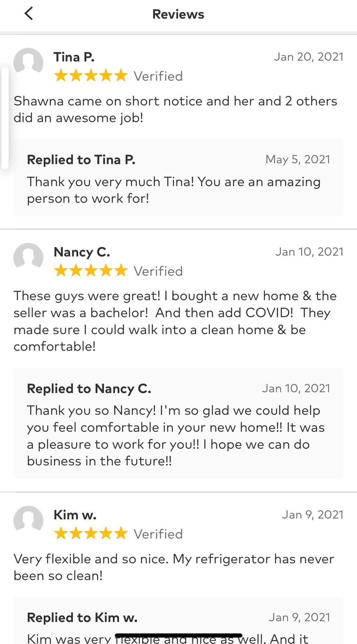
Task: Select the Replied to Tina P. heading
Action: [81, 160]
